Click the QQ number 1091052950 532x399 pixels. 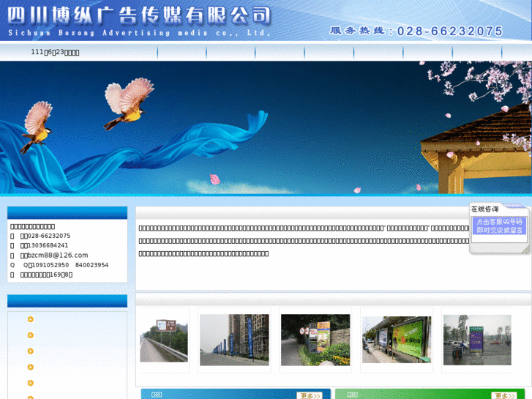50,265
